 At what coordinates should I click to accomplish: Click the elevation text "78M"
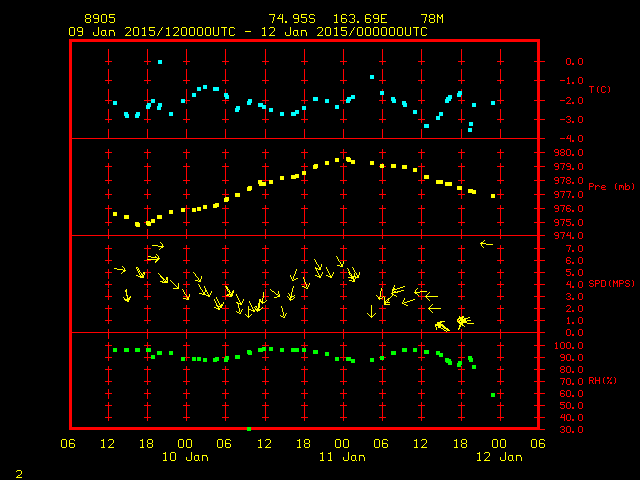click(x=432, y=19)
